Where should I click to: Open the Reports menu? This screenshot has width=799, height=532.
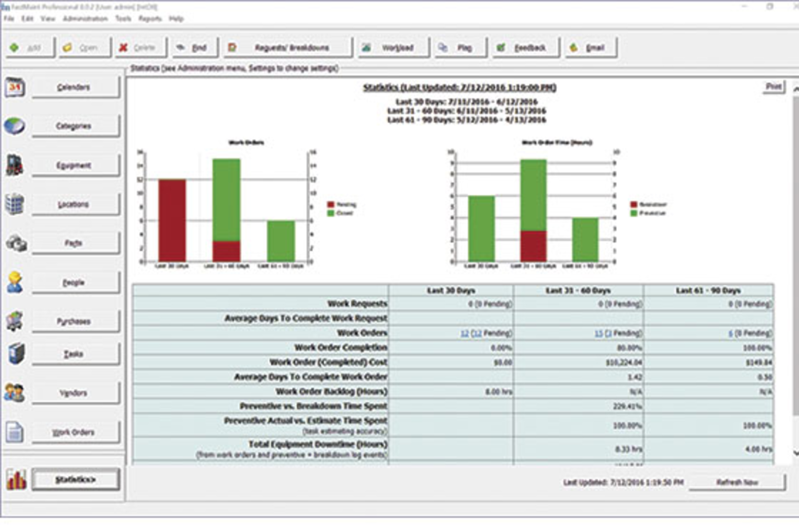point(150,19)
